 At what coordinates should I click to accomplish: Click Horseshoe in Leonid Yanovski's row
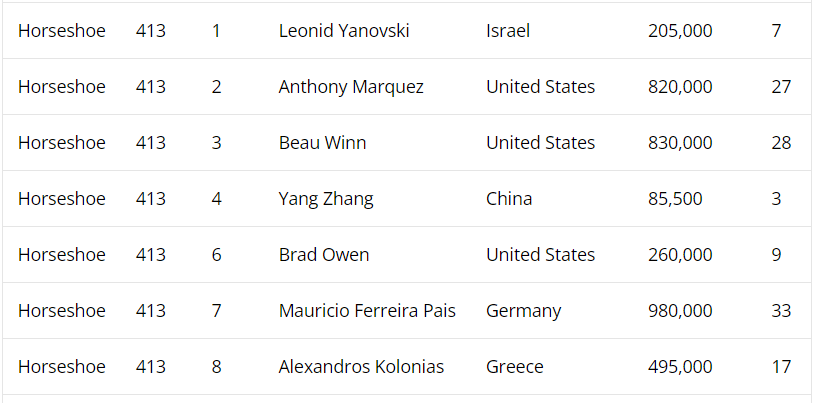pyautogui.click(x=62, y=31)
